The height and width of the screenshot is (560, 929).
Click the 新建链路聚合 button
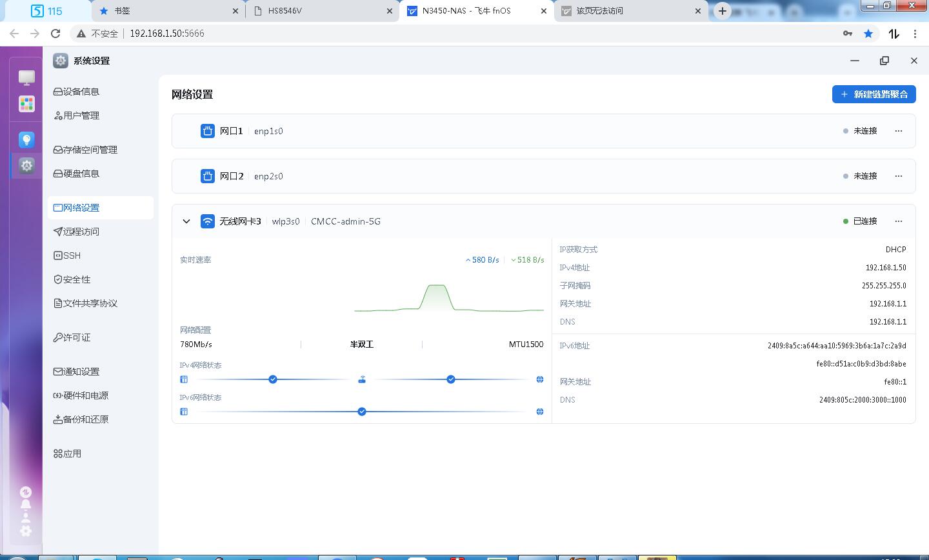coord(874,94)
